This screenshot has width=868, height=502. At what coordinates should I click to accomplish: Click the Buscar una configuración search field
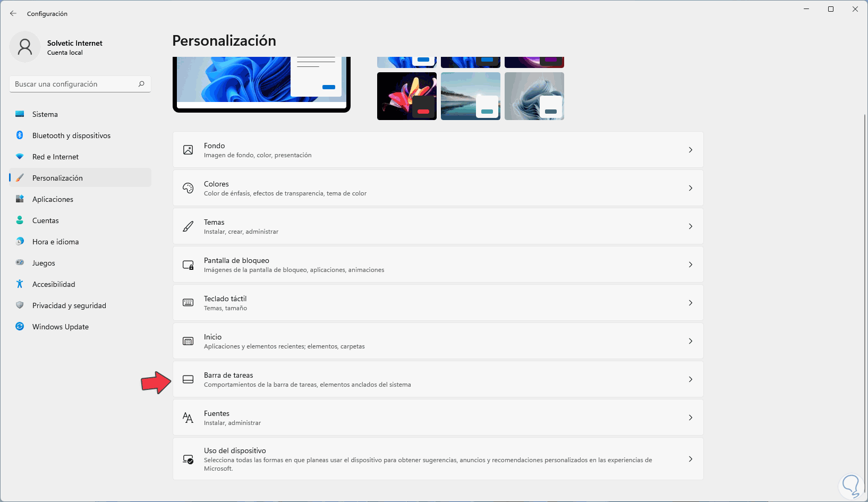pos(80,84)
